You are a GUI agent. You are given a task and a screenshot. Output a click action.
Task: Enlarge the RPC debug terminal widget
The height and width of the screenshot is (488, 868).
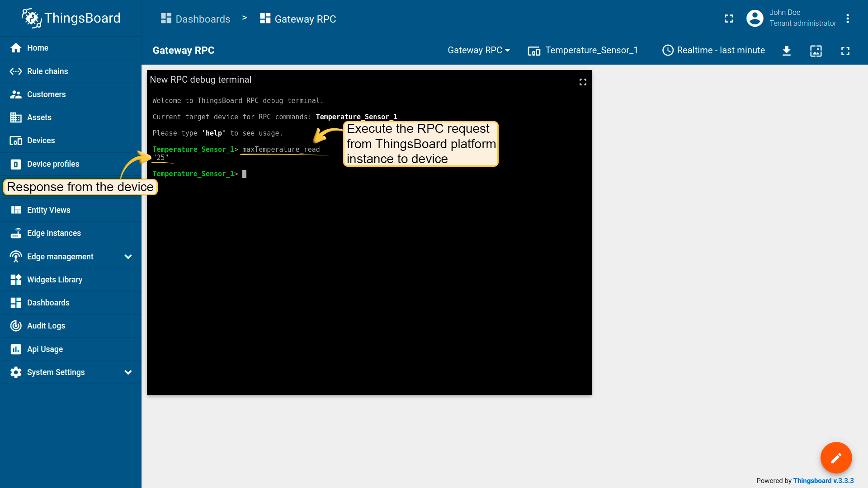click(583, 82)
